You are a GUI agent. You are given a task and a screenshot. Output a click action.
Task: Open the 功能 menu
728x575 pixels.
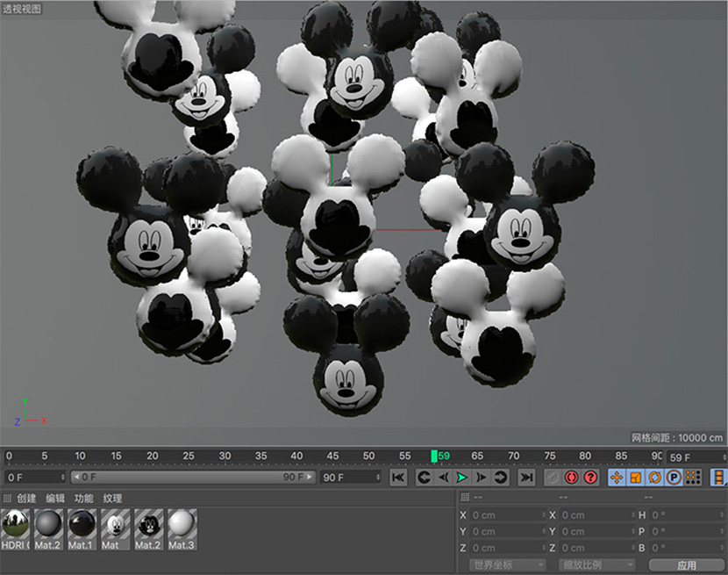click(84, 499)
